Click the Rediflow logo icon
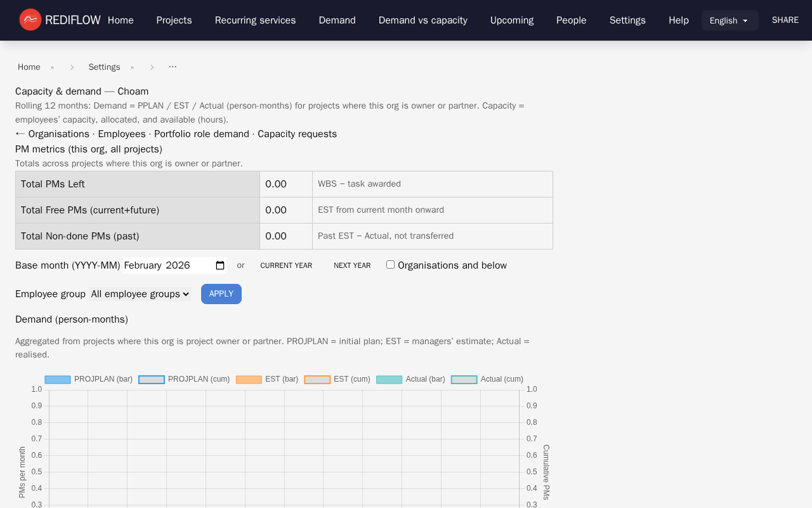 tap(30, 20)
